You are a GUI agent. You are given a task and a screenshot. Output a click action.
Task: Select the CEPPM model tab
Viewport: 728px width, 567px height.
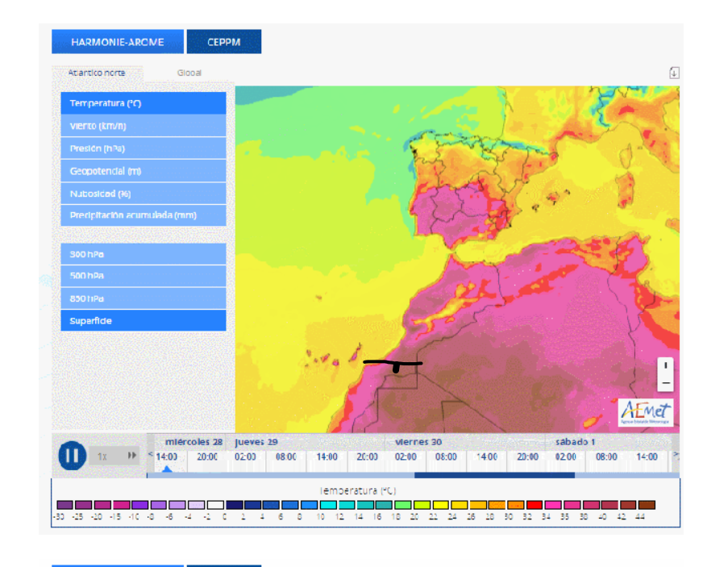pos(223,42)
